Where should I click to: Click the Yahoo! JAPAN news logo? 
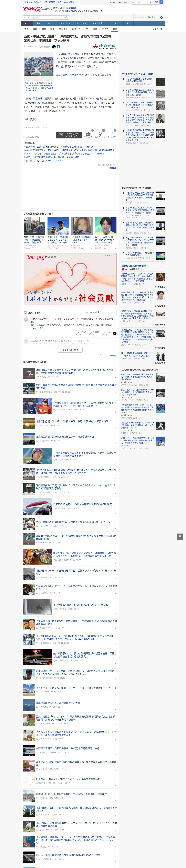click(x=37, y=9)
